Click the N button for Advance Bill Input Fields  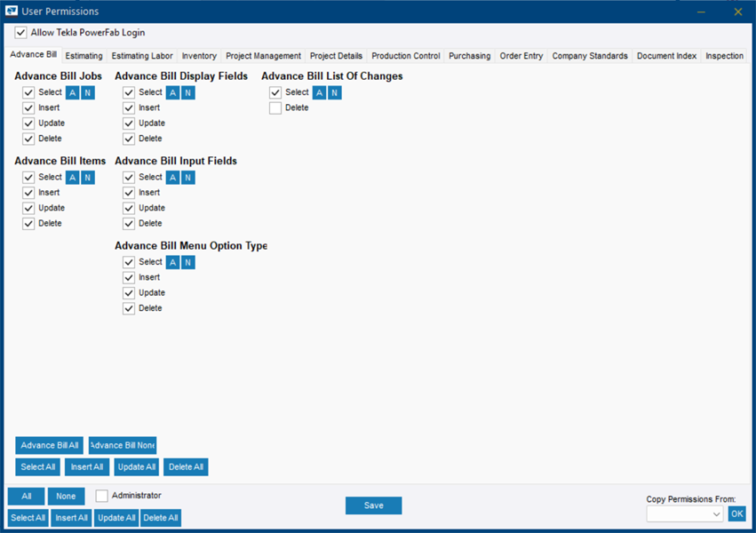pyautogui.click(x=188, y=178)
